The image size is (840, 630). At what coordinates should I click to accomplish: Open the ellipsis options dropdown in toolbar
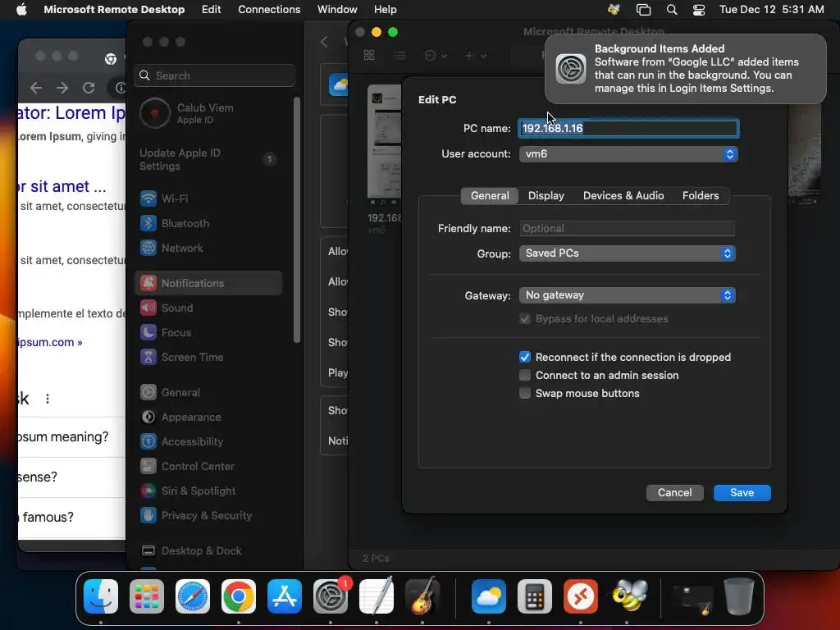pyautogui.click(x=435, y=56)
